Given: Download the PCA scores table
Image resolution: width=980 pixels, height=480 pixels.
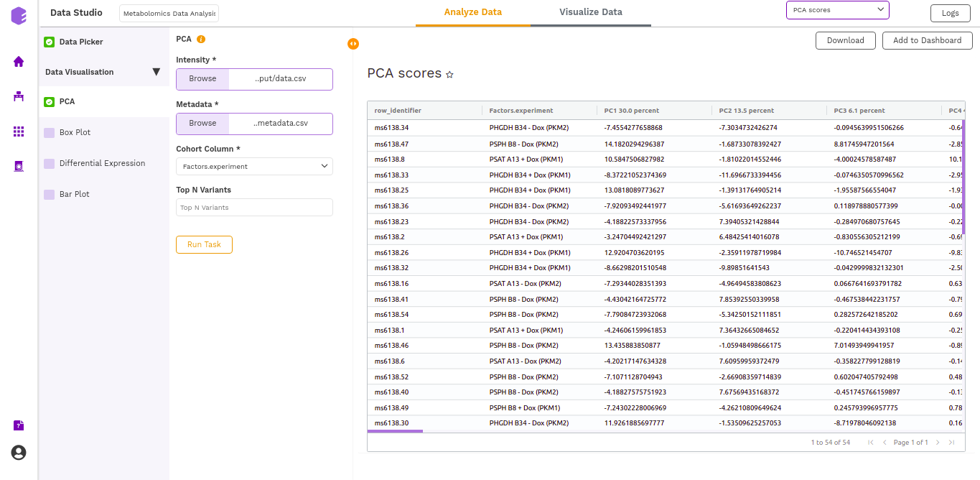Looking at the screenshot, I should tap(845, 41).
